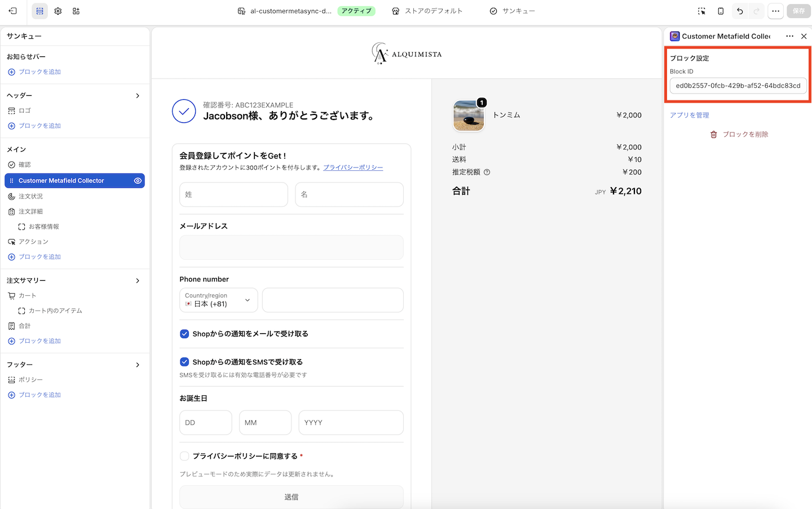Add block under お知らせバー
Viewport: 812px width, 509px height.
pos(34,72)
